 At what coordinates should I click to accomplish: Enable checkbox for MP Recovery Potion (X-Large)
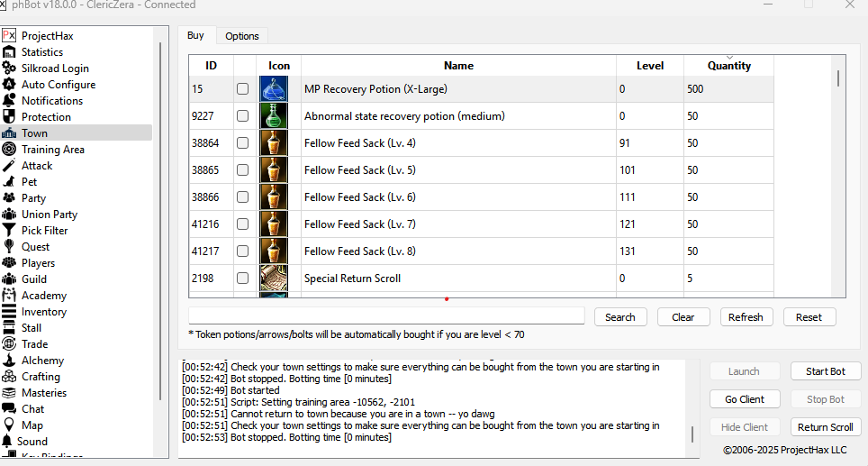pyautogui.click(x=242, y=89)
